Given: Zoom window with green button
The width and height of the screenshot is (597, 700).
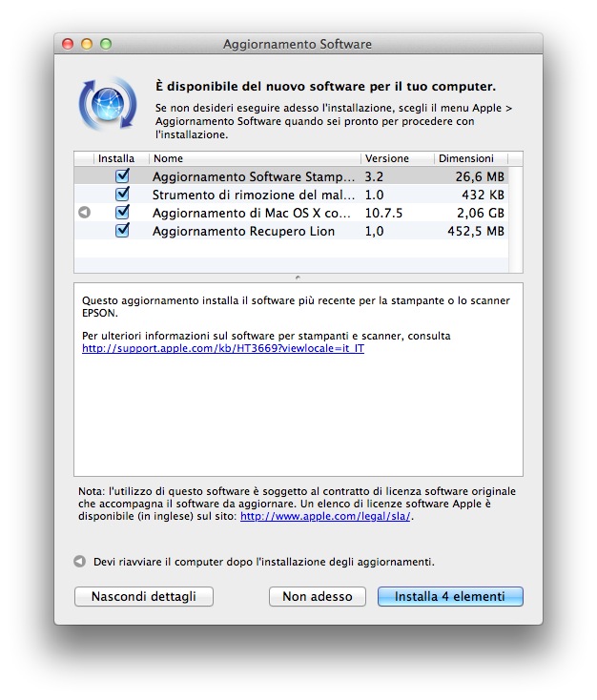Looking at the screenshot, I should click(106, 44).
